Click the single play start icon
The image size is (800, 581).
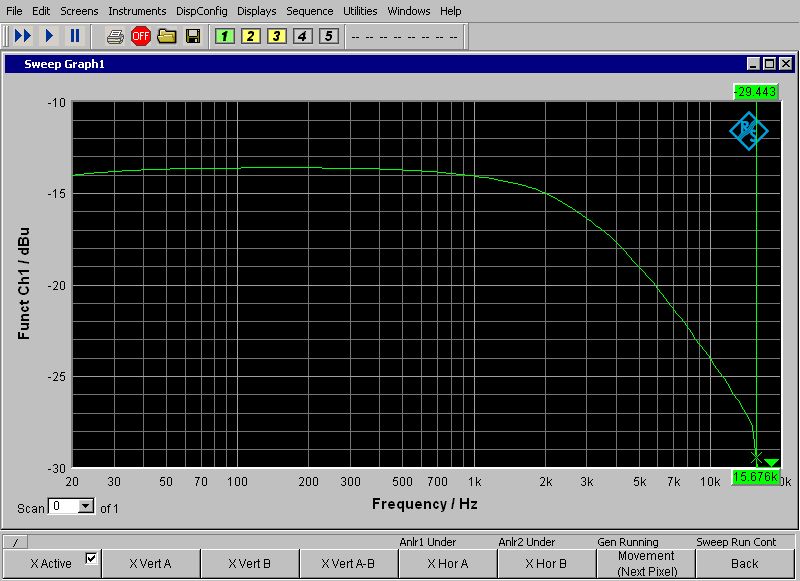pos(49,36)
